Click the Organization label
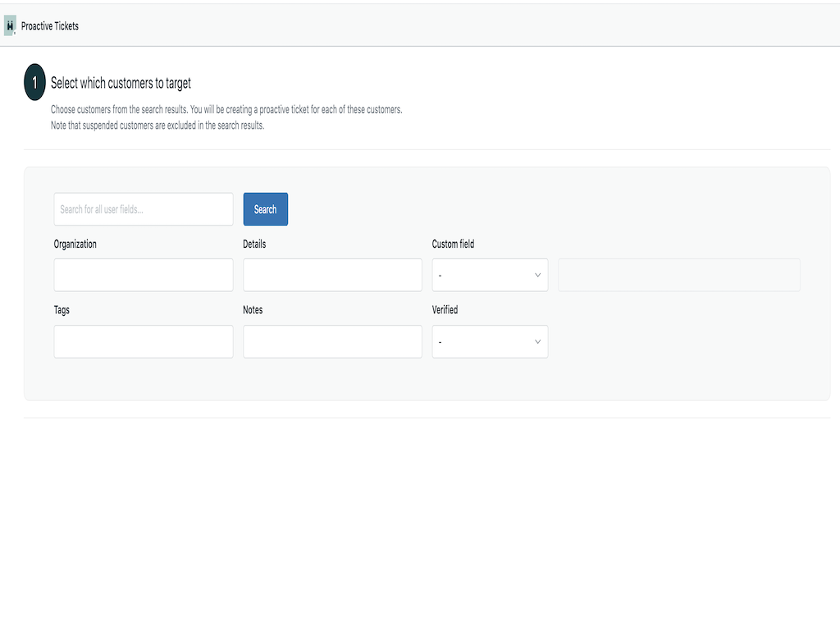The height and width of the screenshot is (630, 840). point(75,244)
